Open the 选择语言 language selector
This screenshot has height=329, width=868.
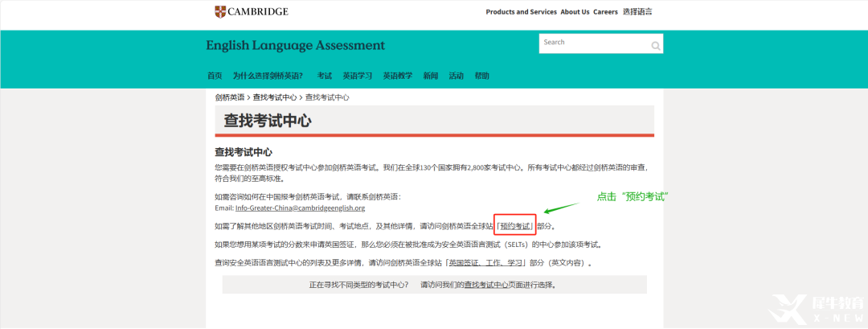[637, 11]
